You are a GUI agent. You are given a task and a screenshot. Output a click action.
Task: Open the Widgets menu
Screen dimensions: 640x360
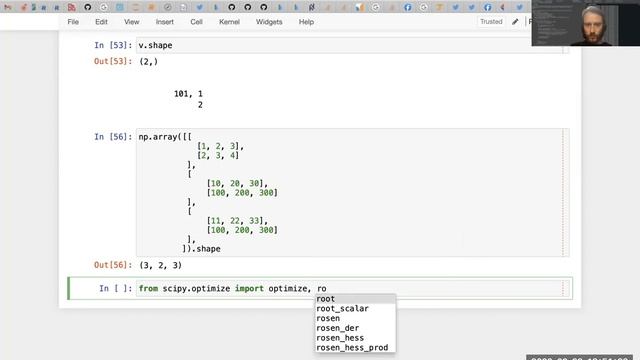[269, 22]
